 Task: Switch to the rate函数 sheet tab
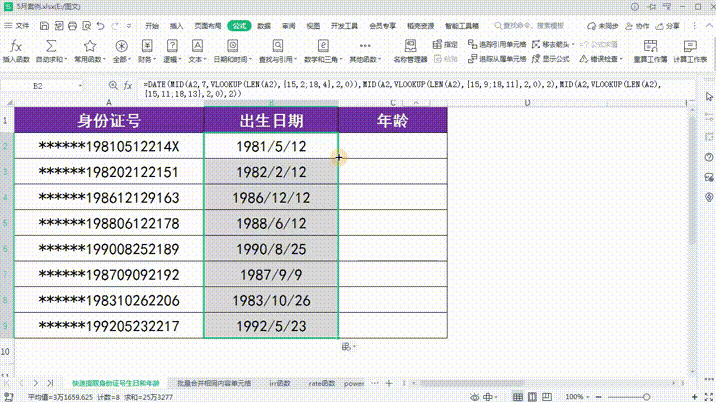click(x=322, y=383)
